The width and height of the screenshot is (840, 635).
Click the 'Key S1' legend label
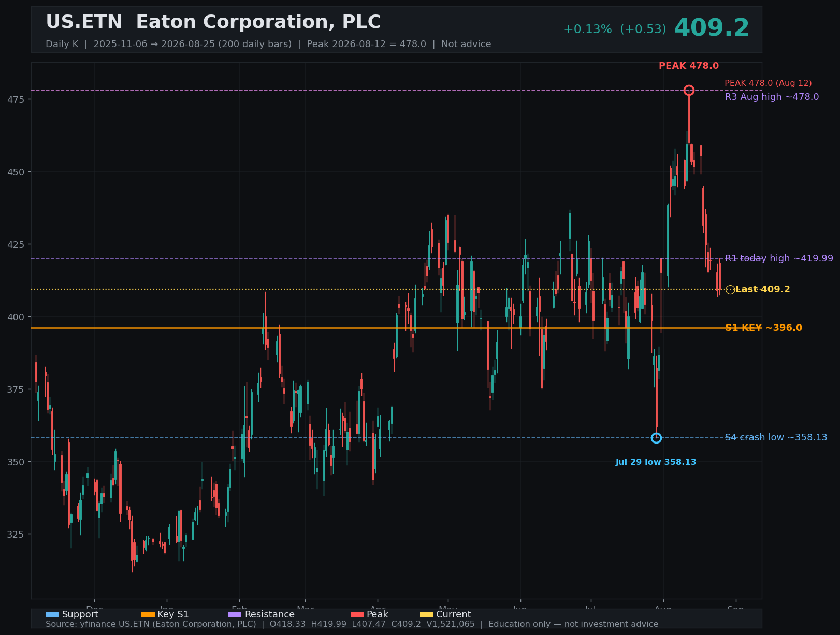pyautogui.click(x=173, y=615)
